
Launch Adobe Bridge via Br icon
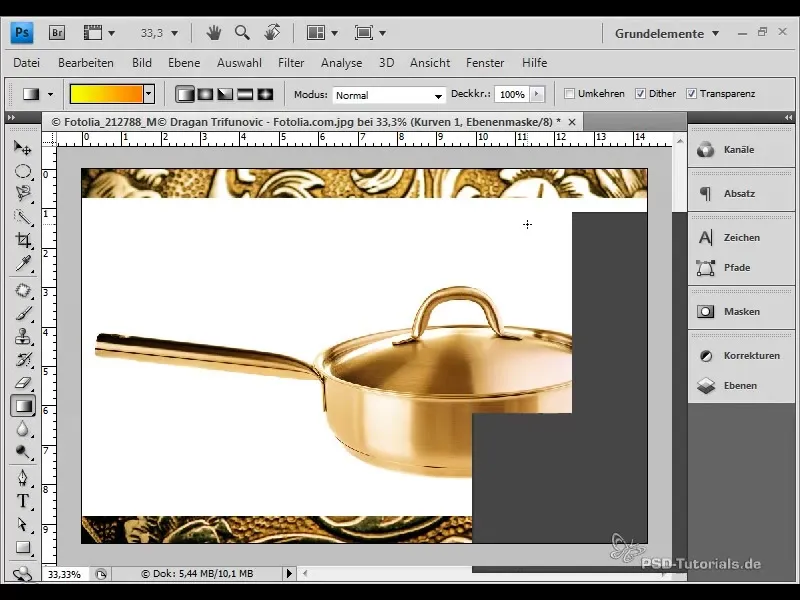click(x=57, y=33)
